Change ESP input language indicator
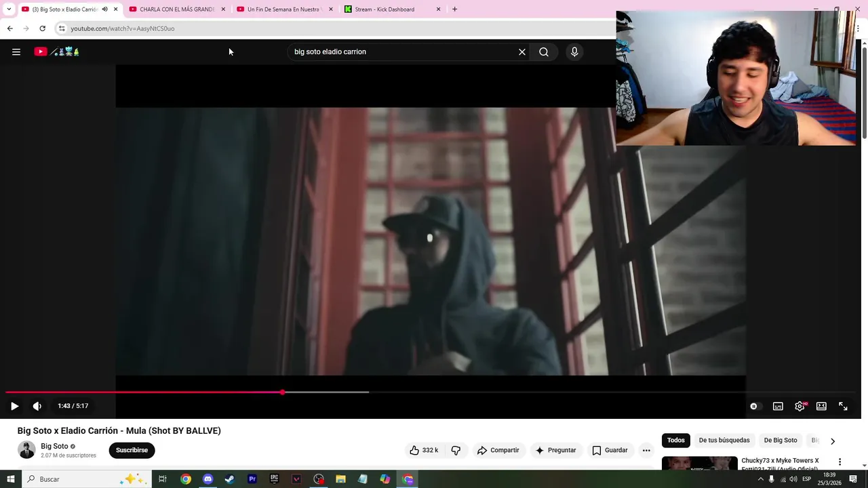 click(x=806, y=479)
